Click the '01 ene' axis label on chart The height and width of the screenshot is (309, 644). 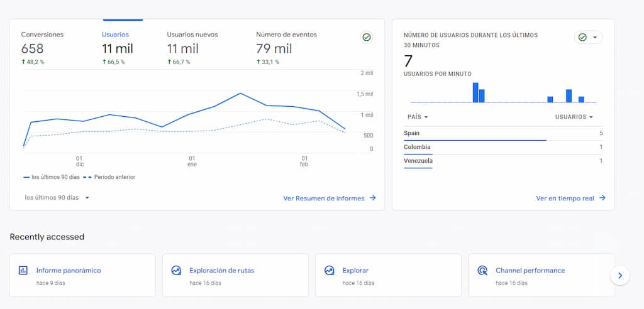(192, 161)
